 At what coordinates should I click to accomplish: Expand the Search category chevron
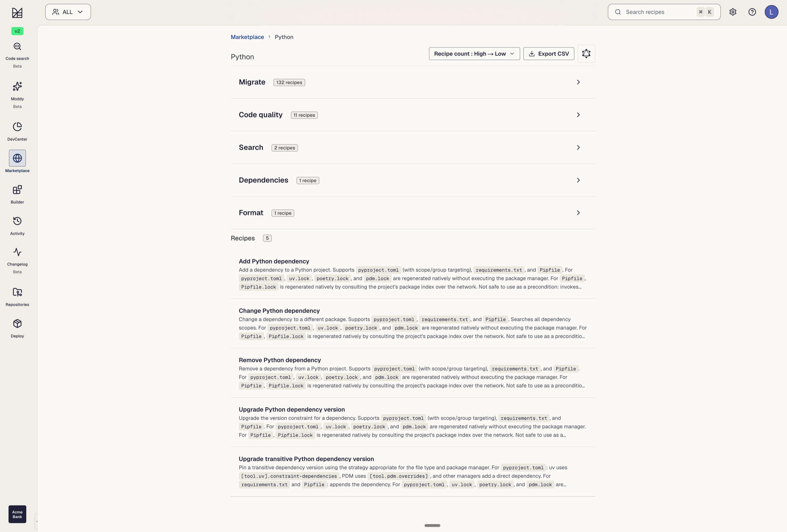pos(578,148)
